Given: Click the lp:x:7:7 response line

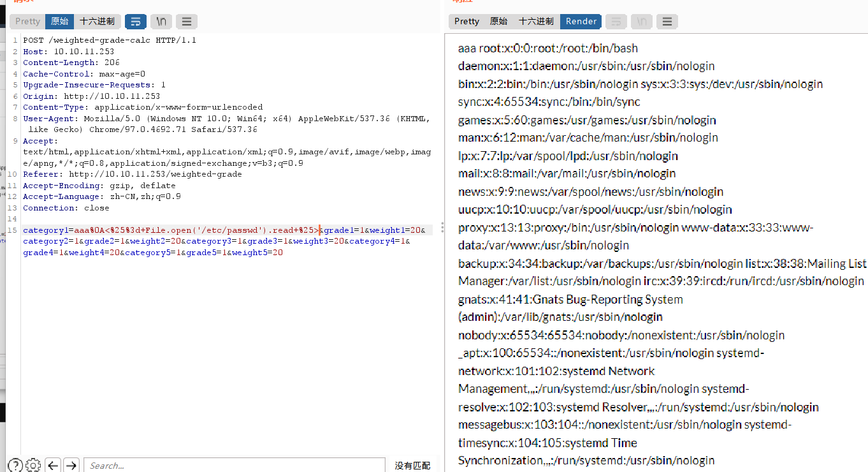Looking at the screenshot, I should (x=568, y=156).
